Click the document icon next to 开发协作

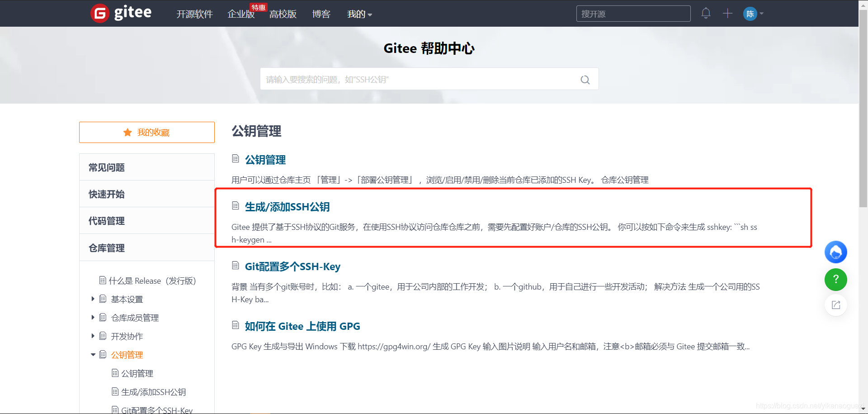(103, 336)
